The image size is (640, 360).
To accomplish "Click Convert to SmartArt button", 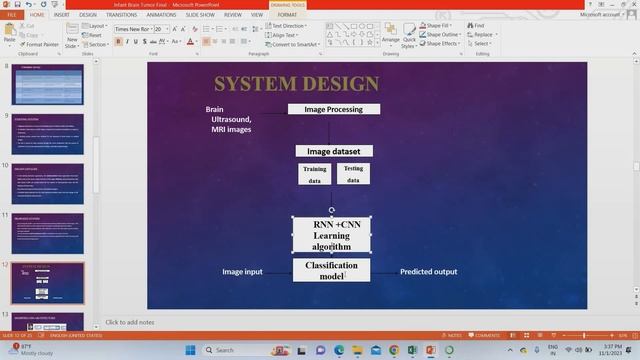I will point(293,44).
